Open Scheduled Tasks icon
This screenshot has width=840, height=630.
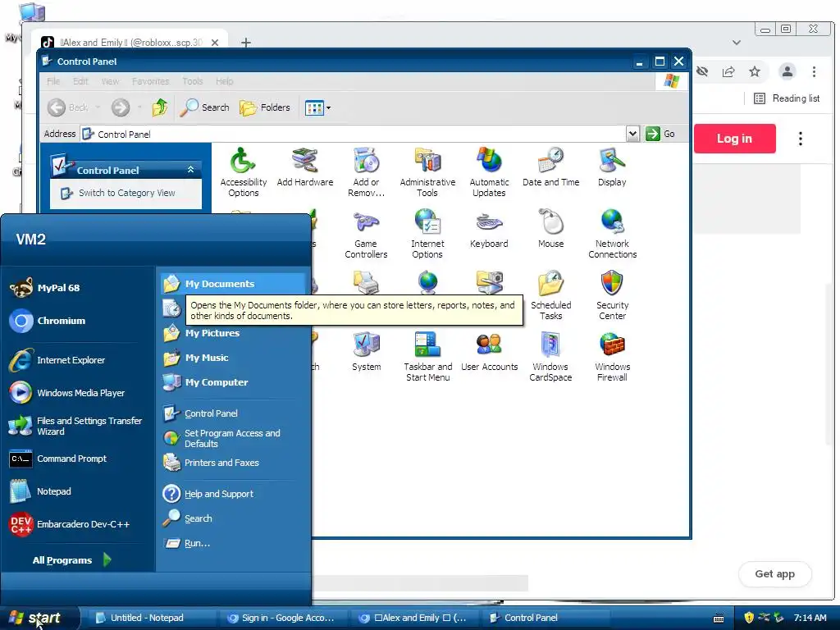click(550, 295)
